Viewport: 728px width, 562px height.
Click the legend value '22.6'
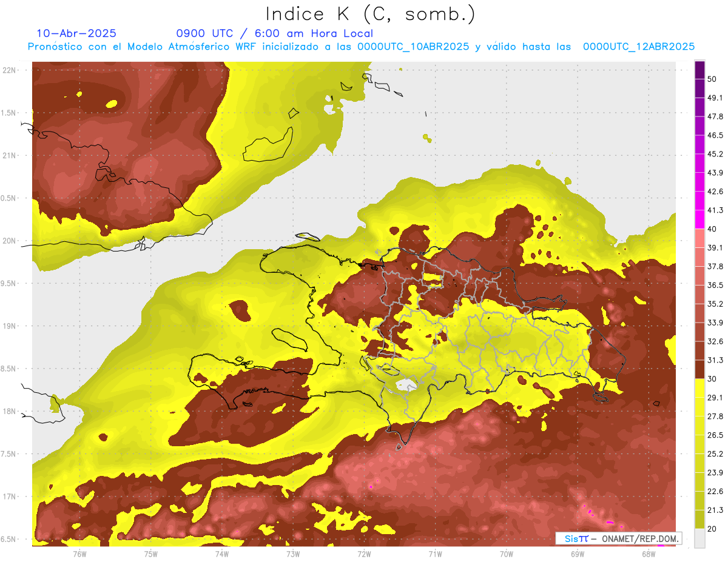pos(715,491)
